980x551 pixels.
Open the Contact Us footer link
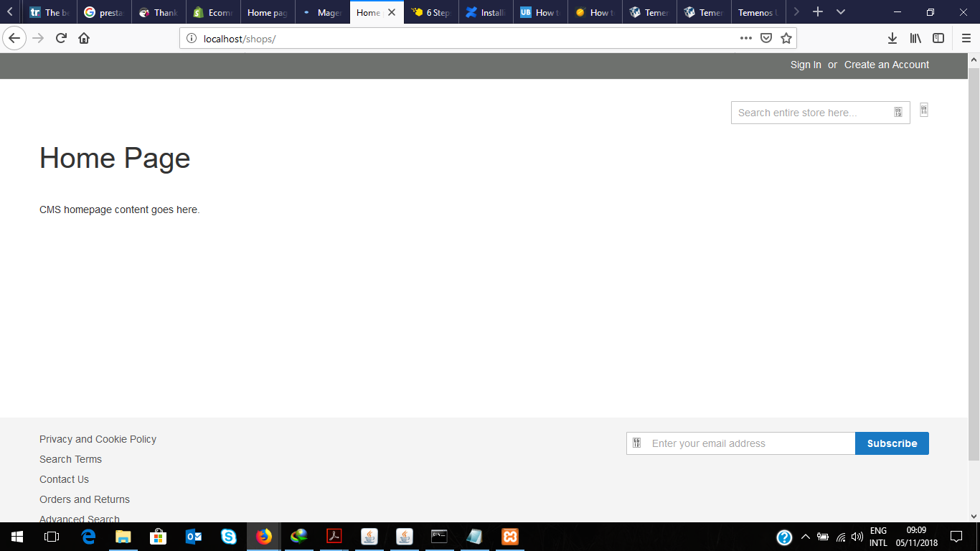pos(64,479)
